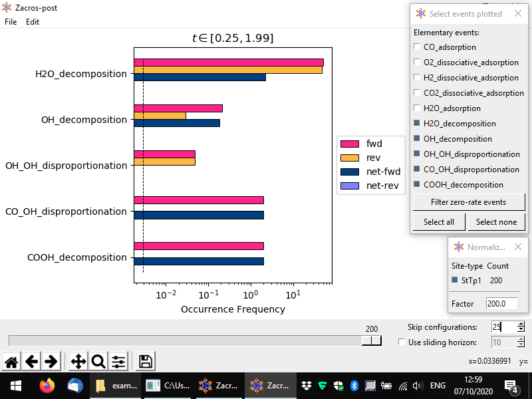Click the Factor input field

tap(501, 303)
